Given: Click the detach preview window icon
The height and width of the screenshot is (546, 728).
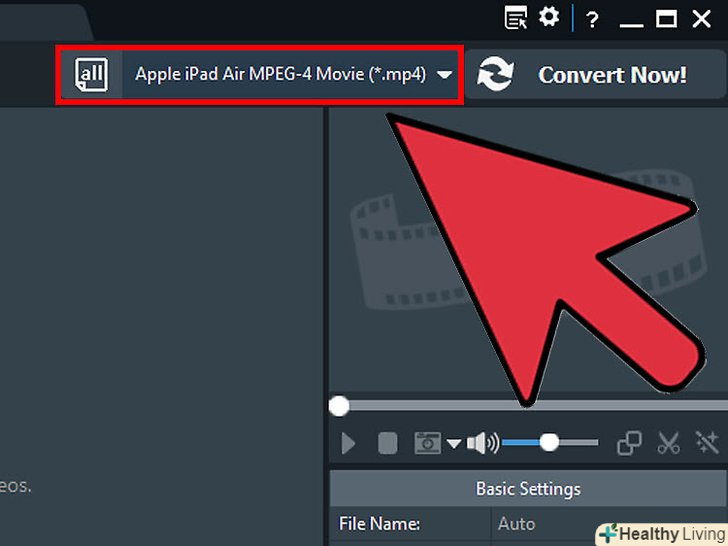Looking at the screenshot, I should point(629,443).
